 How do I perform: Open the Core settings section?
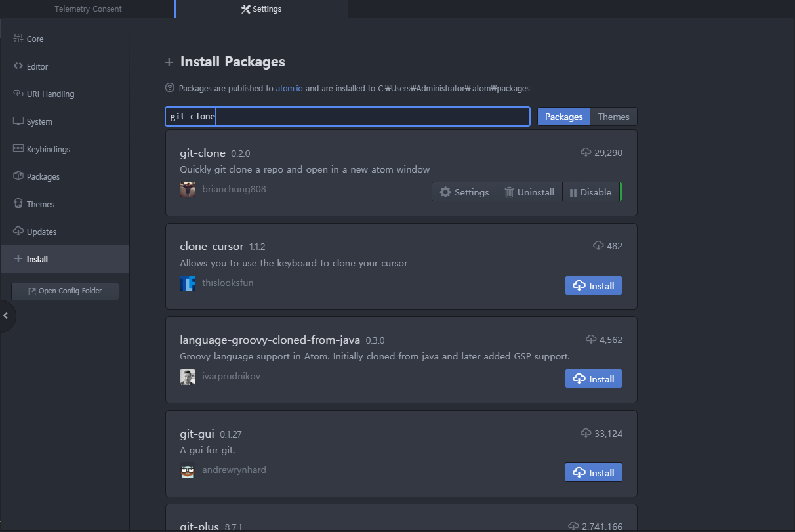[65, 39]
